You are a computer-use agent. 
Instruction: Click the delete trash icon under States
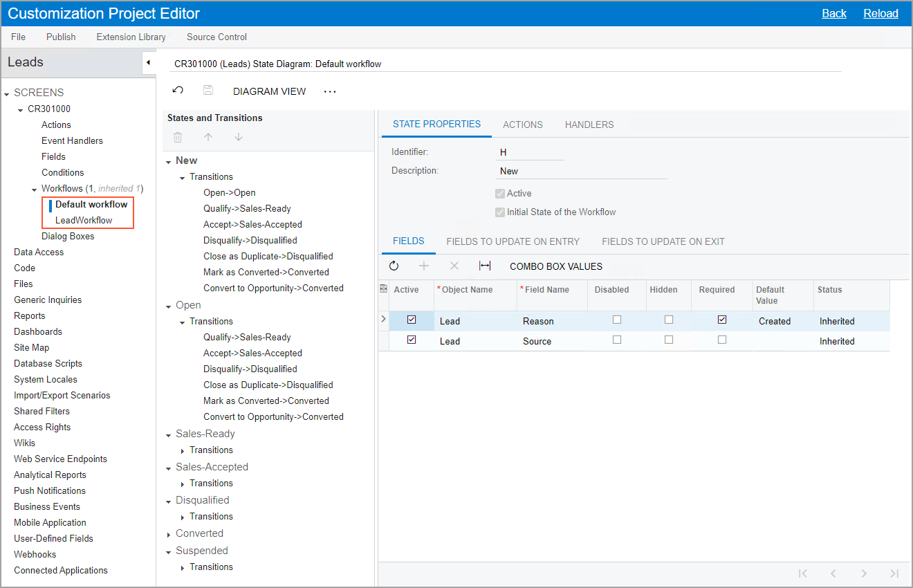[x=178, y=138]
